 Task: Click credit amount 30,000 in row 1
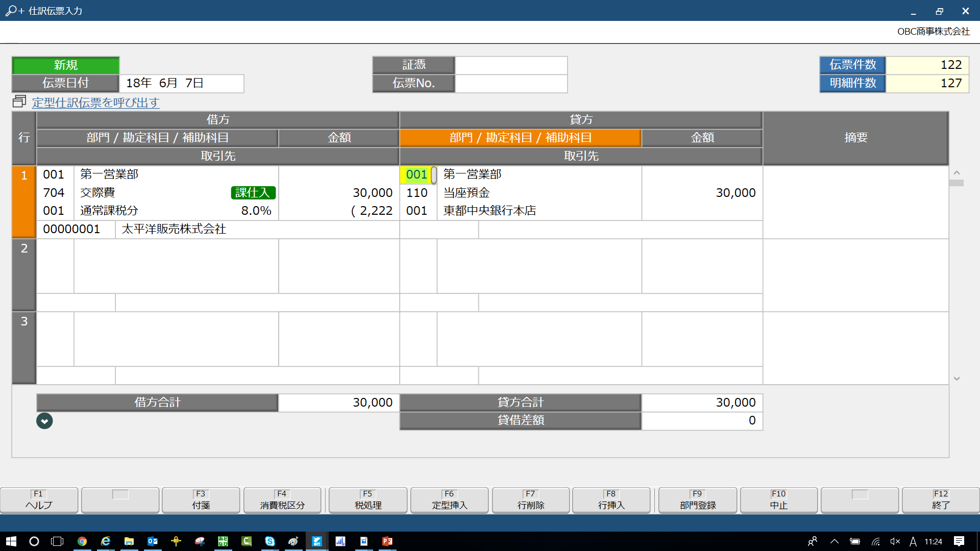[736, 193]
